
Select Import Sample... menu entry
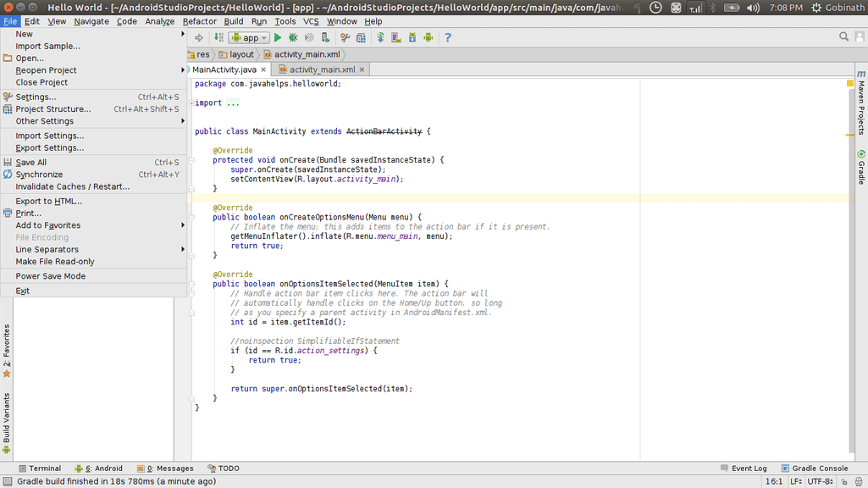coord(93,46)
